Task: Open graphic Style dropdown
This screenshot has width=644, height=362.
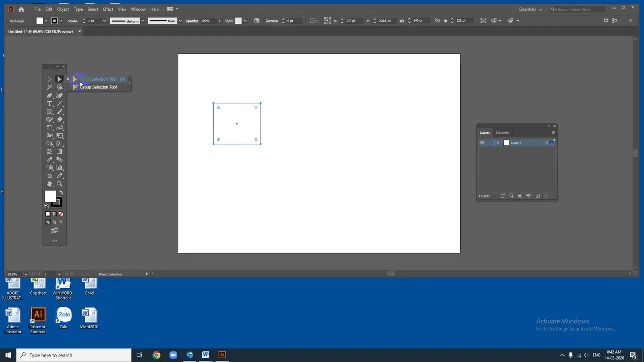Action: pos(245,21)
